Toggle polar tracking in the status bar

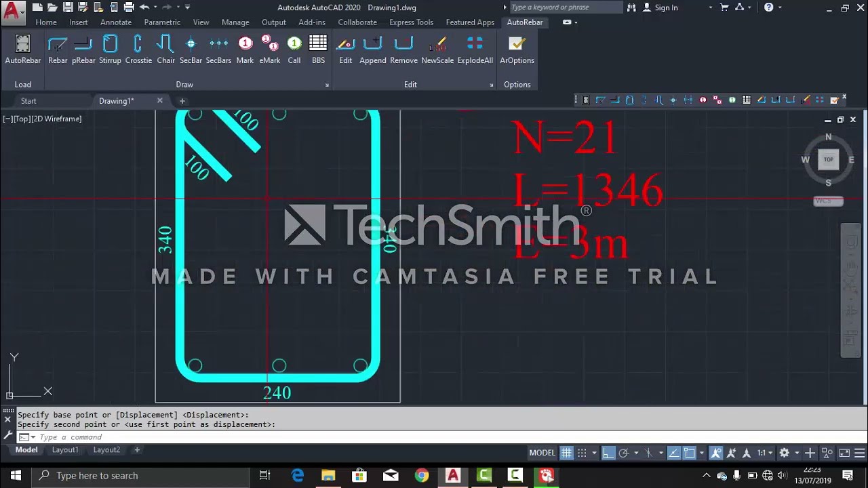click(624, 453)
